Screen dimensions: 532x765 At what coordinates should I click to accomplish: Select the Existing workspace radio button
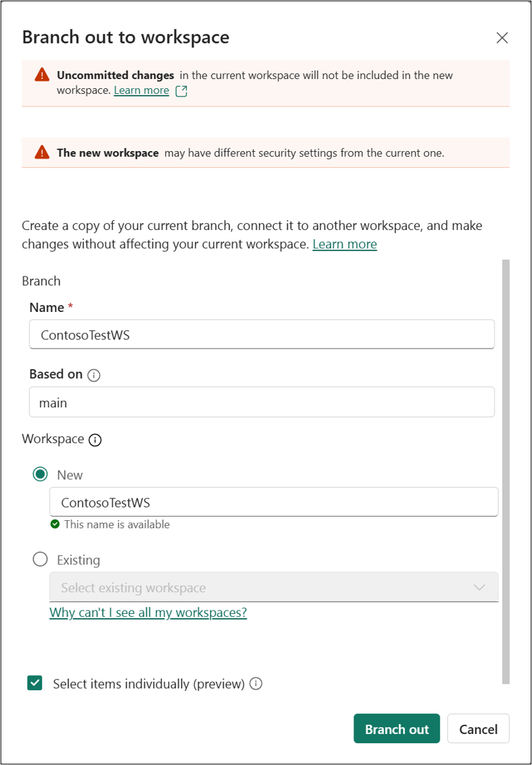click(x=40, y=559)
